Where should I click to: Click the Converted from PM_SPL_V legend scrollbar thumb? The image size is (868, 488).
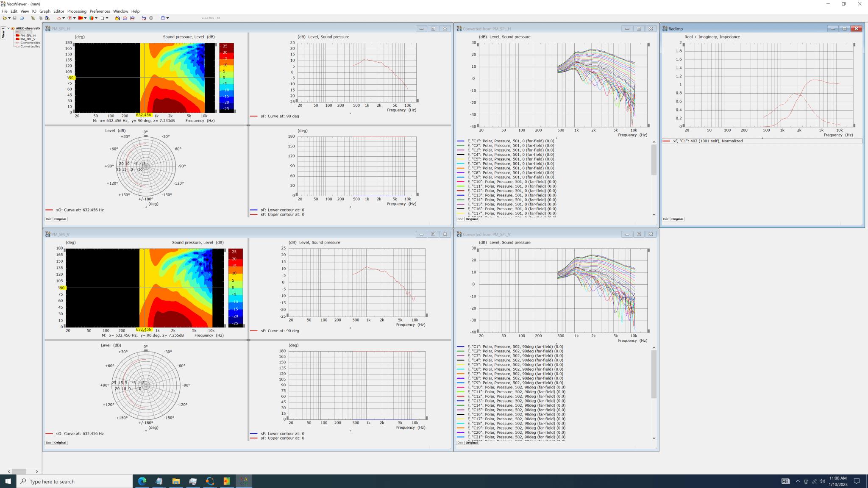(x=654, y=374)
